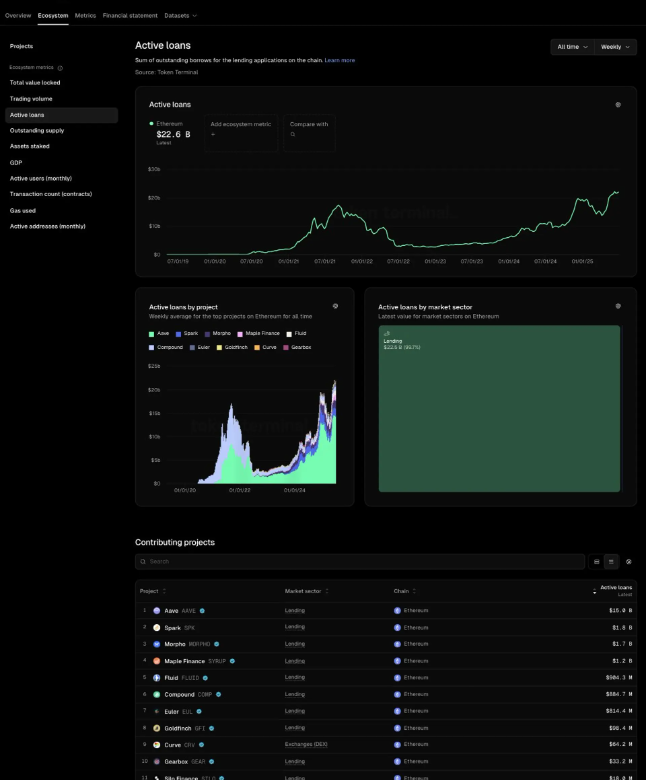Go to the Overview tab
The height and width of the screenshot is (780, 646).
18,15
